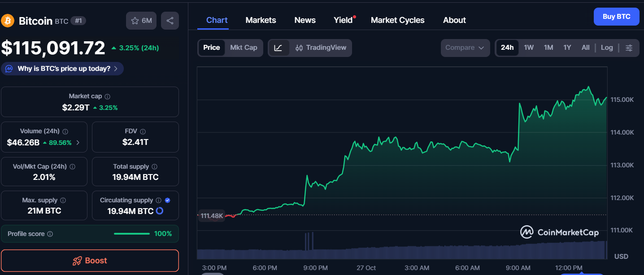This screenshot has height=275, width=644.
Task: Select the line chart style icon
Action: (278, 48)
